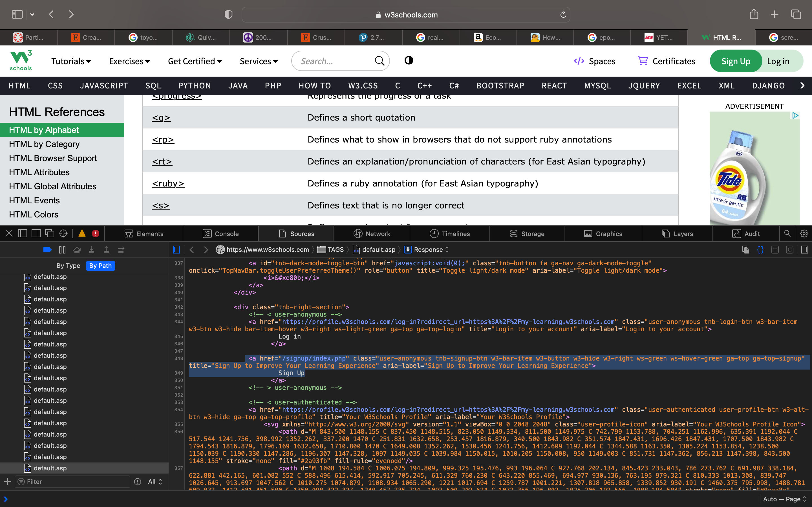The height and width of the screenshot is (507, 812).
Task: Select the By Type navigation option
Action: (x=69, y=266)
